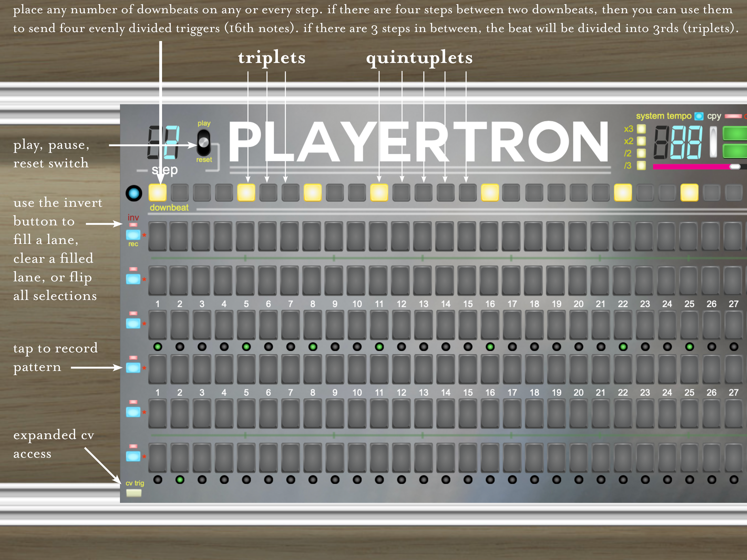The image size is (747, 560).
Task: Click the blue circular LED left of downbeat row
Action: pyautogui.click(x=134, y=193)
